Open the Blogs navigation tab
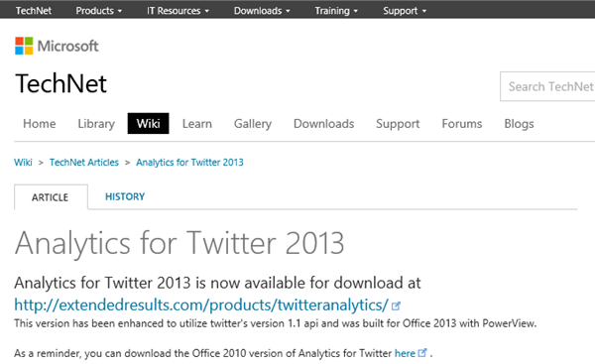Image resolution: width=595 pixels, height=364 pixels. pyautogui.click(x=519, y=124)
